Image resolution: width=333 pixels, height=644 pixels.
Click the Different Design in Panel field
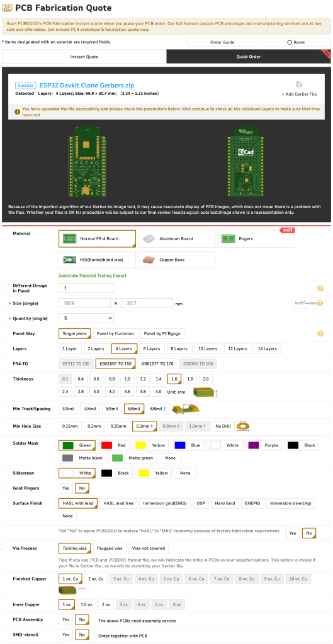coord(86,288)
